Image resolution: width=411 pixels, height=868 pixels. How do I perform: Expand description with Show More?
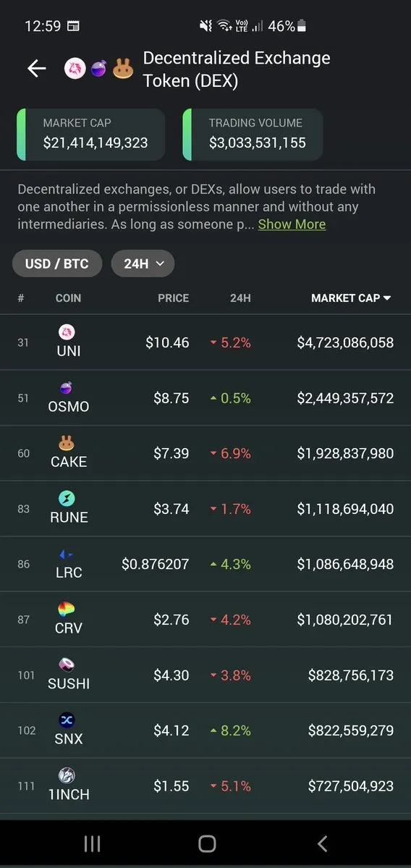pyautogui.click(x=292, y=224)
